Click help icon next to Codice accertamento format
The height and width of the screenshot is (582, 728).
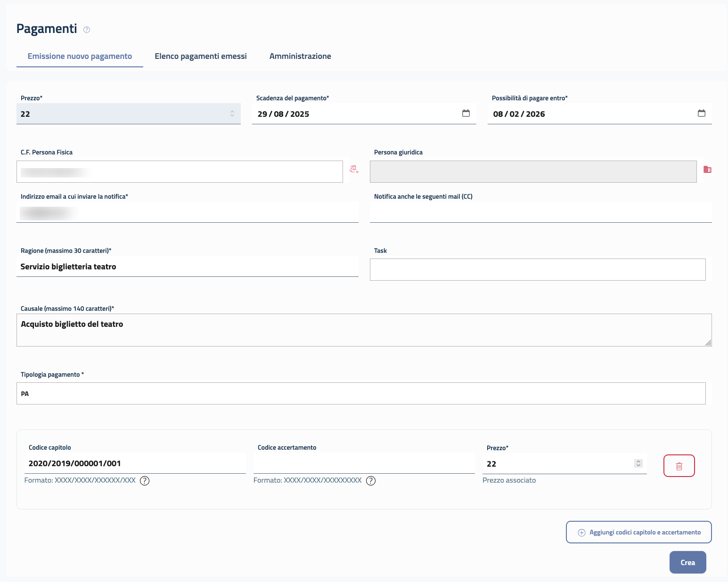[371, 481]
